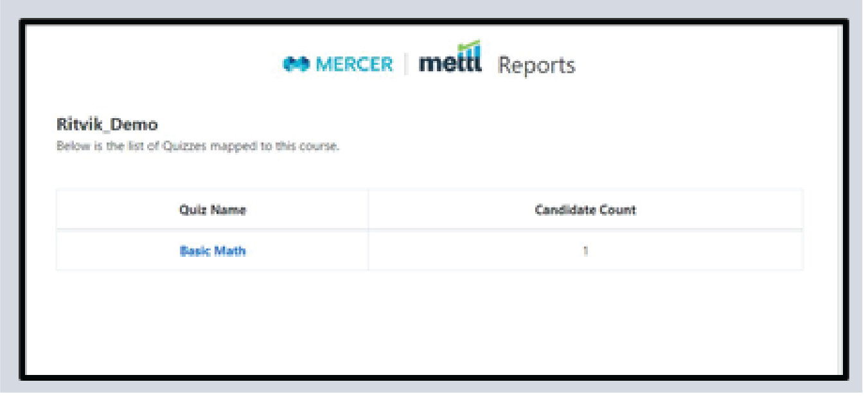Open the Basic Math quiz link

click(212, 250)
